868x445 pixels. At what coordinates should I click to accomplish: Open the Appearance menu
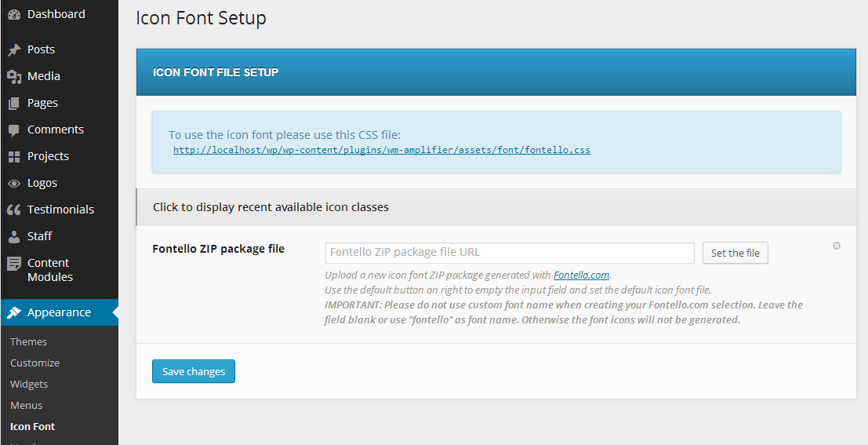click(x=59, y=312)
